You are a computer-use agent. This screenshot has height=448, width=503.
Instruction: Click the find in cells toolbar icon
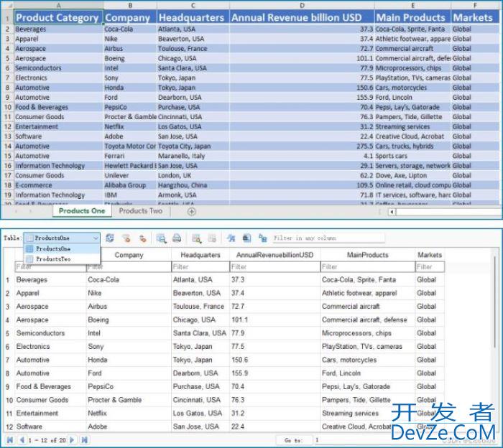pos(231,238)
